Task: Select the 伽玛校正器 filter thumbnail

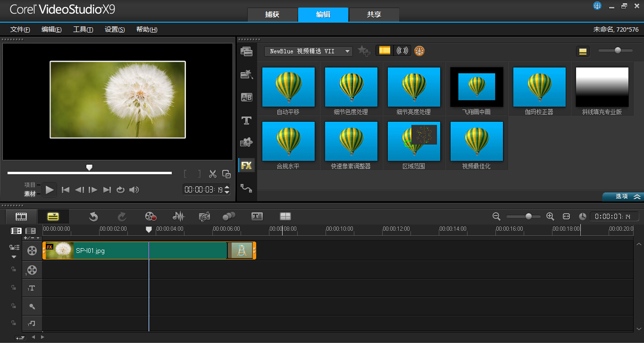Action: pyautogui.click(x=539, y=87)
